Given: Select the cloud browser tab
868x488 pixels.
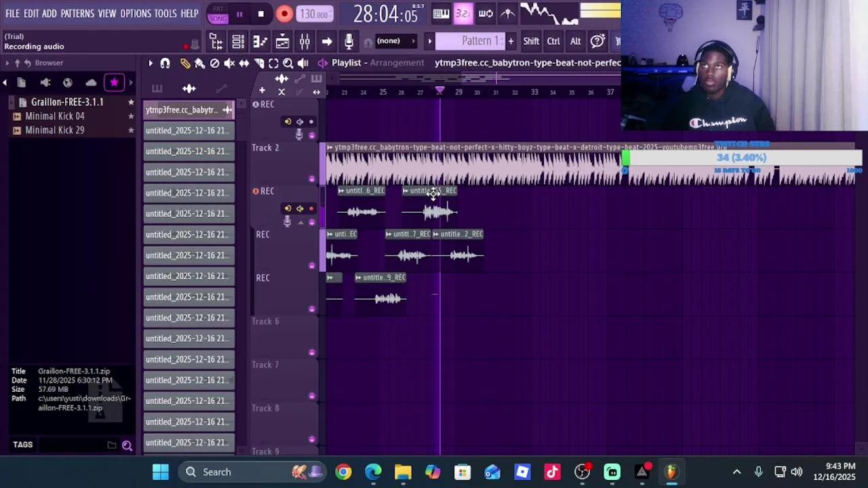Looking at the screenshot, I should pos(91,83).
